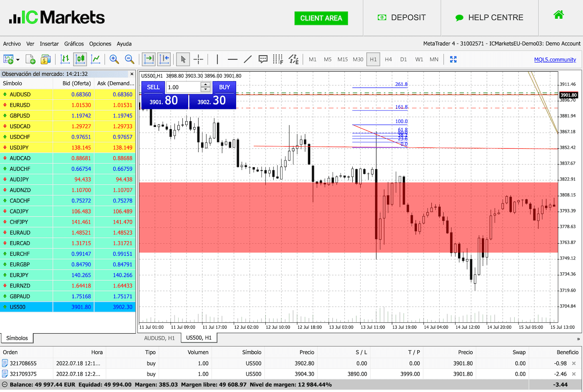Open the Opciones menu
Image resolution: width=583 pixels, height=392 pixels.
pos(100,44)
